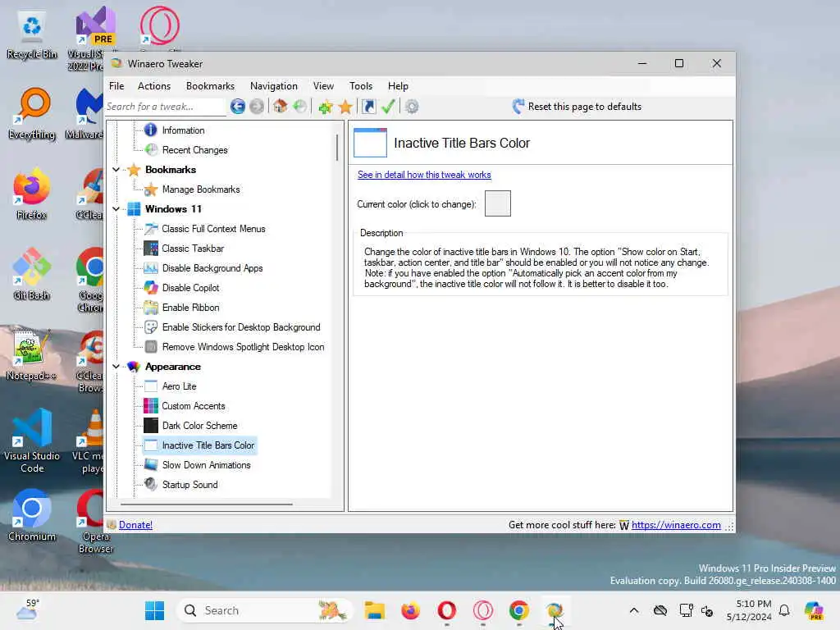The height and width of the screenshot is (630, 840).
Task: Click the tree panel horizontal scrollbar
Action: coord(206,504)
